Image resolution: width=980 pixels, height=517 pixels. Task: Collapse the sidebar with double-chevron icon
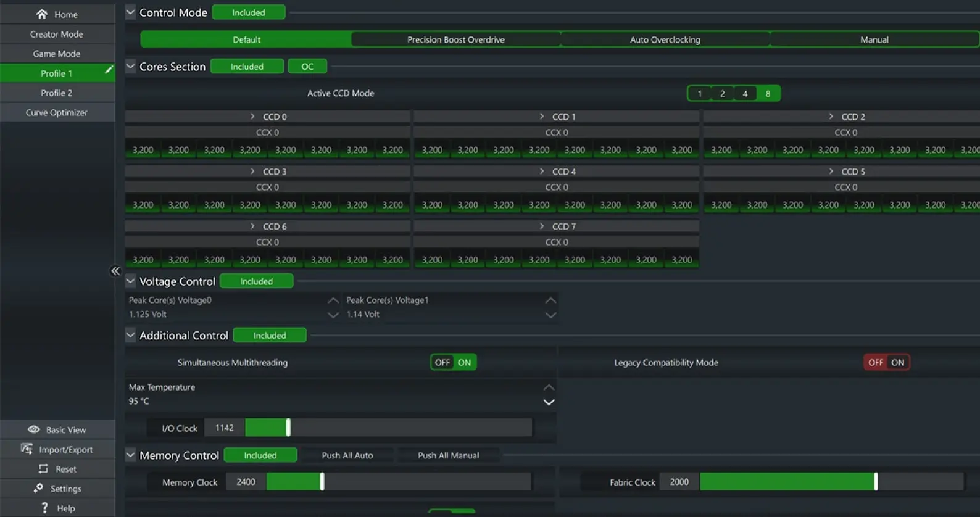pyautogui.click(x=115, y=271)
